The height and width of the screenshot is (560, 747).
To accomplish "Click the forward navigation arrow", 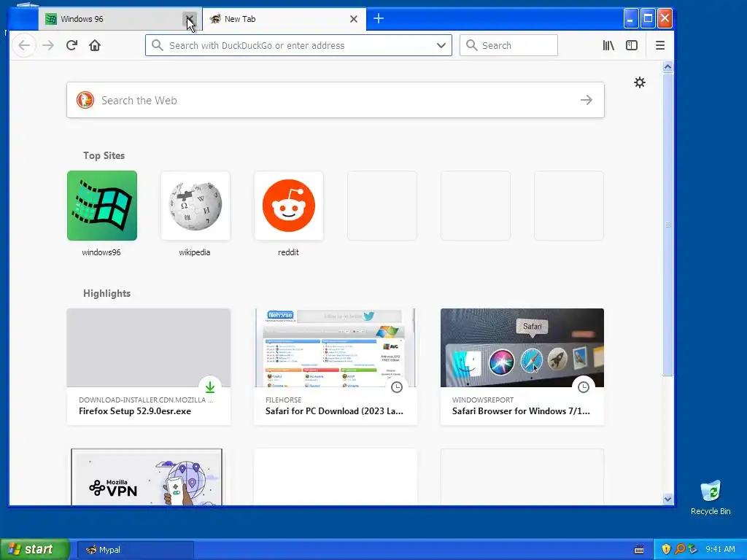I will pyautogui.click(x=48, y=45).
